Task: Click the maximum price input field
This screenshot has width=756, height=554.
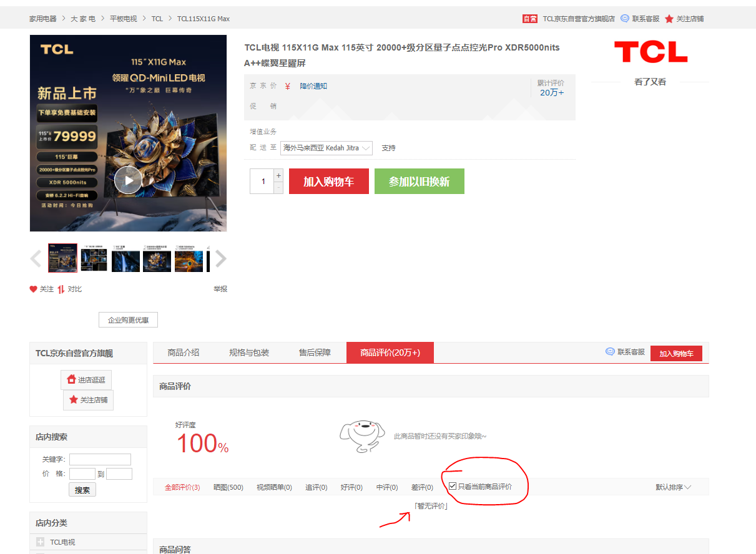Action: tap(119, 474)
